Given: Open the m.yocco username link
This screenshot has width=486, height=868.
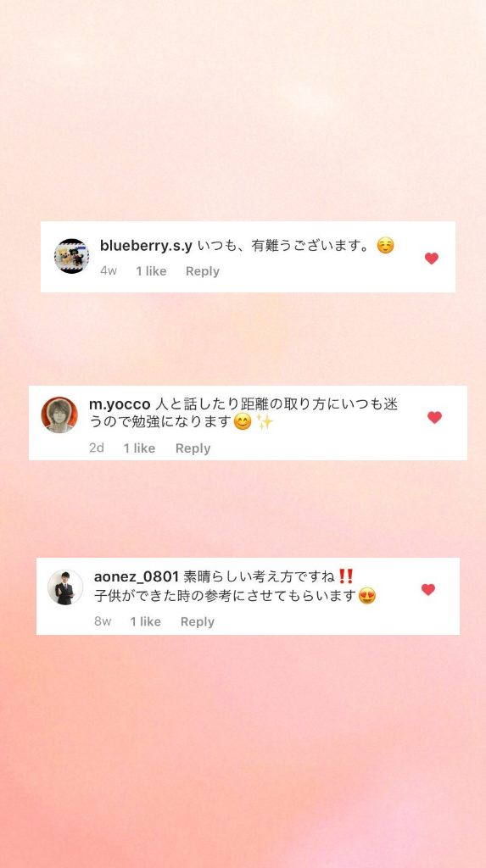Looking at the screenshot, I should [120, 405].
